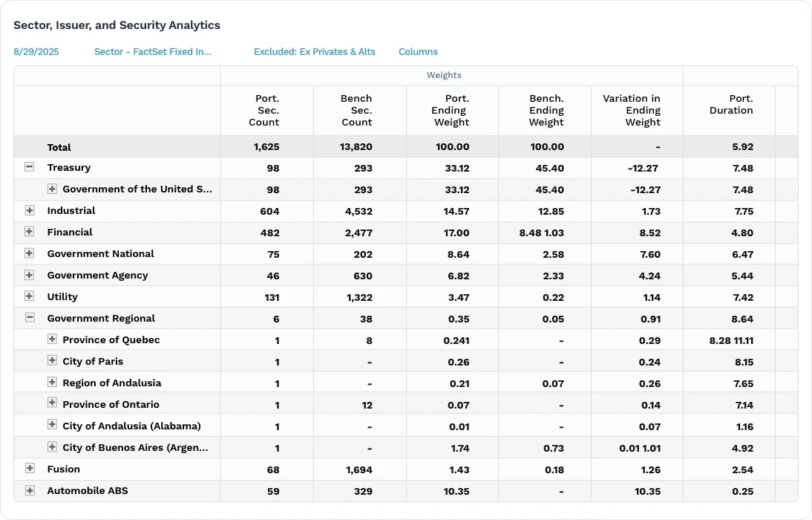Expand City of Paris issuer

(x=52, y=360)
